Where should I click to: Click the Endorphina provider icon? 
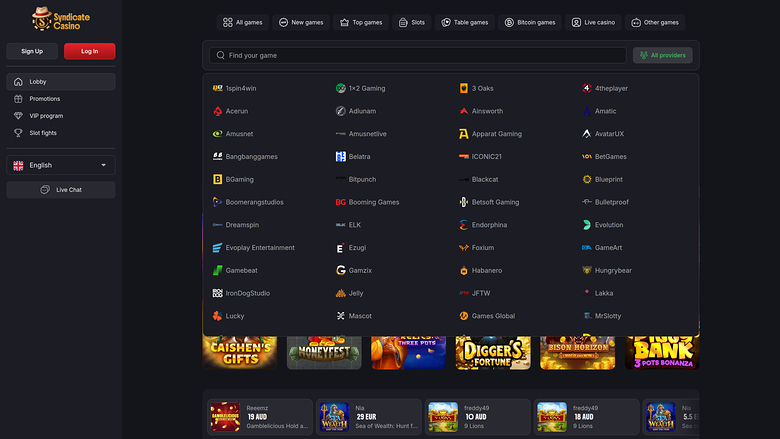tap(464, 225)
